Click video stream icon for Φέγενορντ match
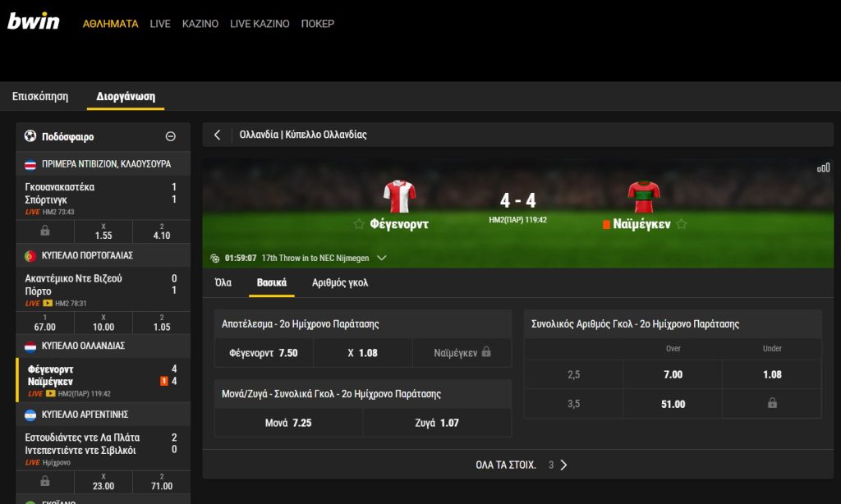This screenshot has height=504, width=841. point(50,393)
